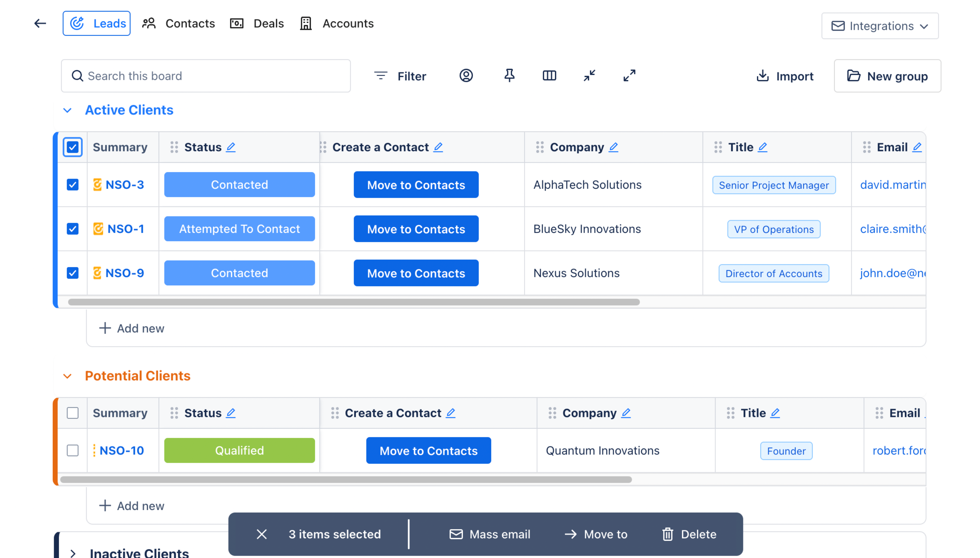Screen dimensions: 980x558
Task: Click the Search this board field
Action: point(206,76)
